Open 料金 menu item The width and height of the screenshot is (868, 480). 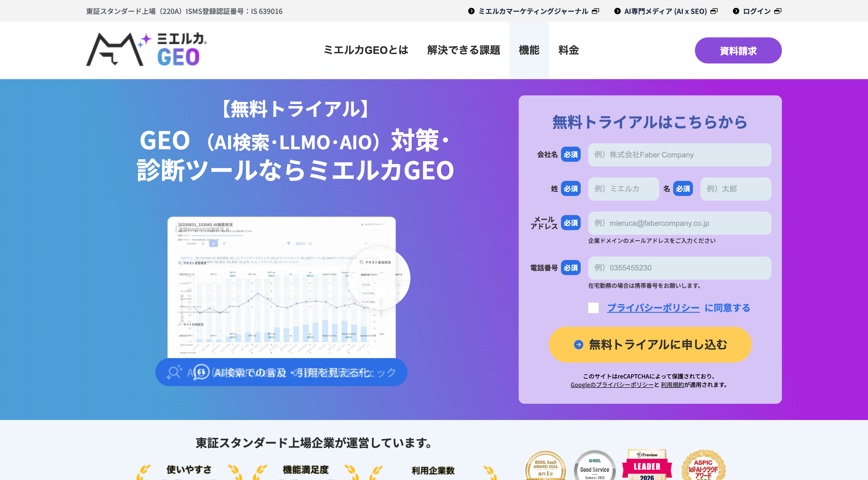(569, 50)
